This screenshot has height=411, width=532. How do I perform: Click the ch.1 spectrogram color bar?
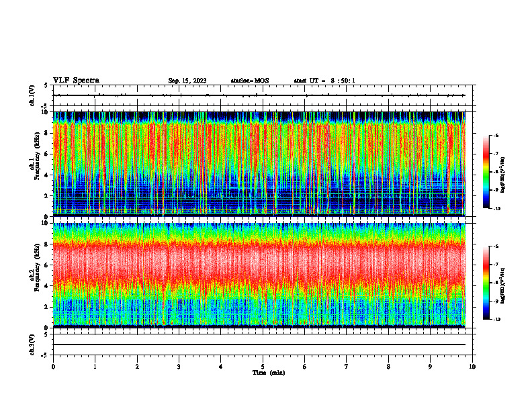486,172
